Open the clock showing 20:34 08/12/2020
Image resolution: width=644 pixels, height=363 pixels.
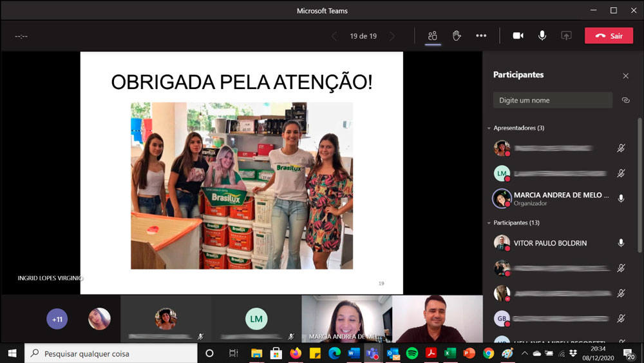(598, 353)
